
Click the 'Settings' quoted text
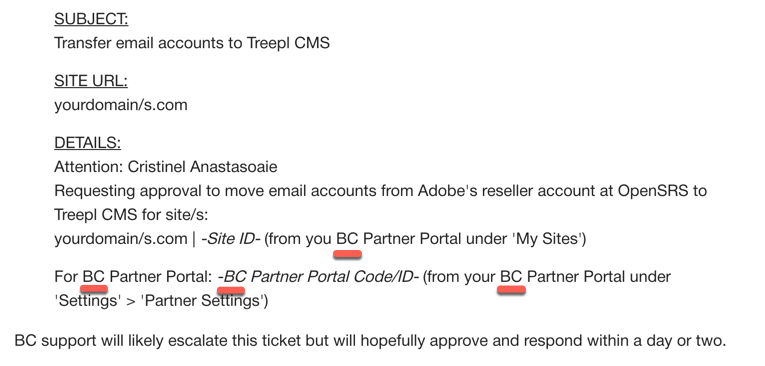88,301
